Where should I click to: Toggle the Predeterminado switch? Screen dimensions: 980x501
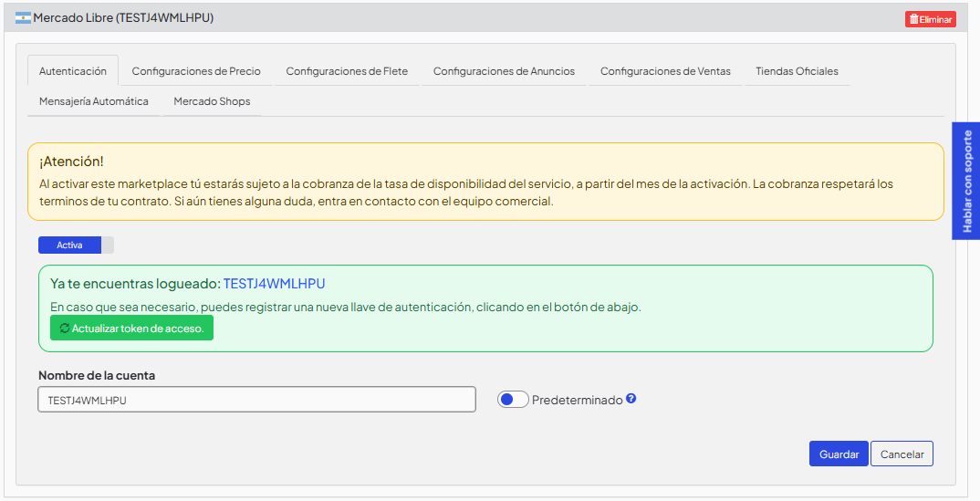513,399
